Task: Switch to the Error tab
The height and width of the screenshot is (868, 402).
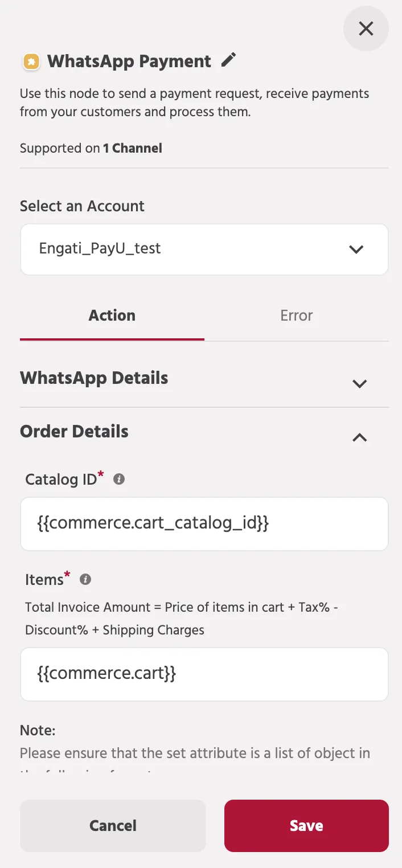Action: [297, 316]
